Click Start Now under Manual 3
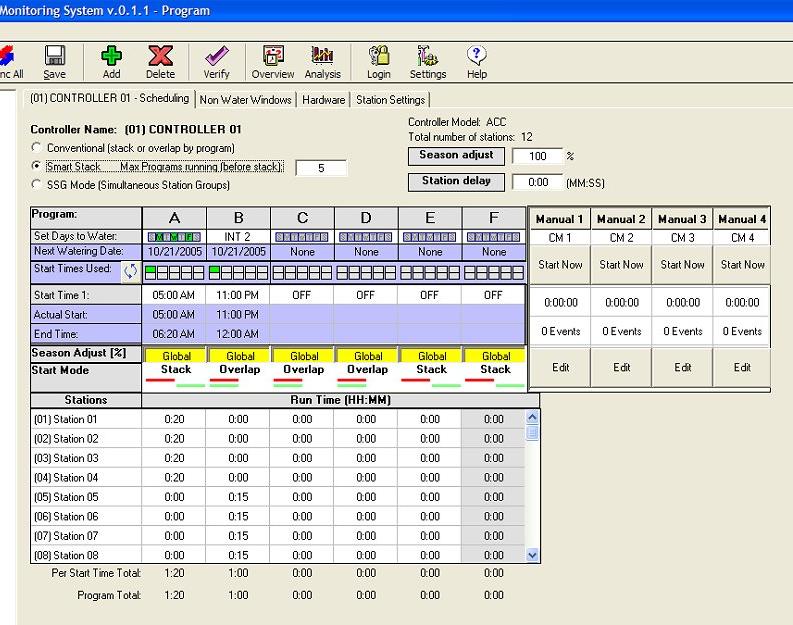 [682, 264]
